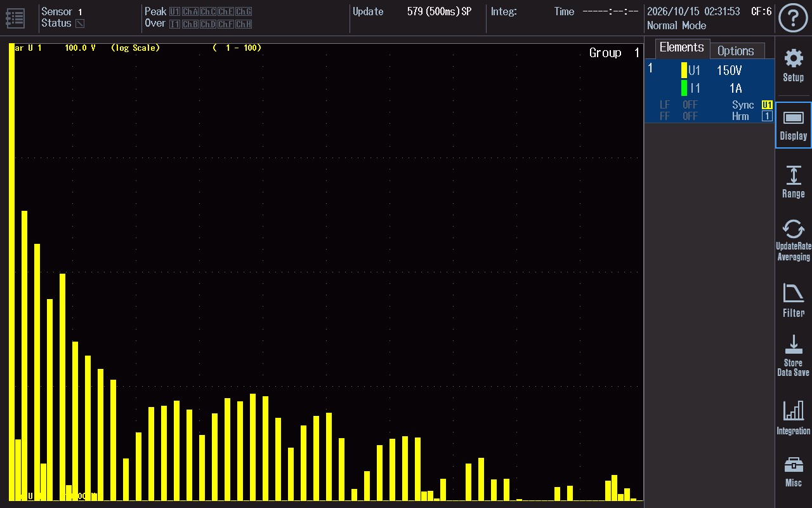Click the tallest fundamental harmonic bar
812x508 pixels.
[x=11, y=272]
